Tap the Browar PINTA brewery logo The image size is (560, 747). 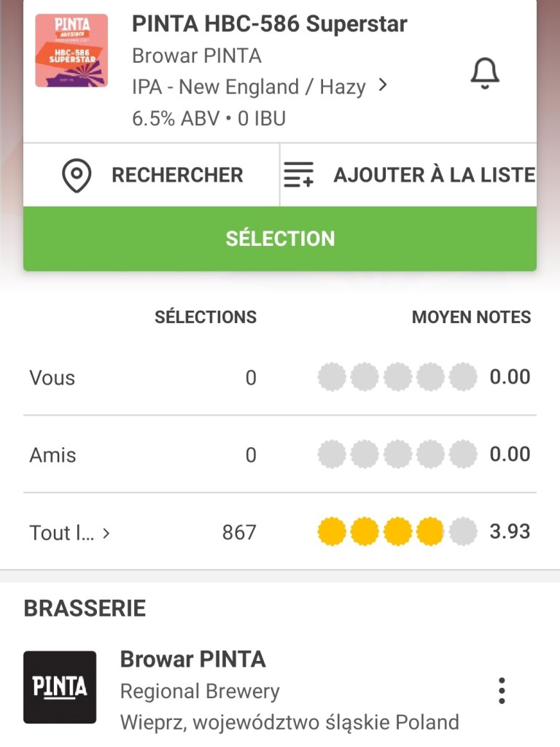tap(60, 687)
